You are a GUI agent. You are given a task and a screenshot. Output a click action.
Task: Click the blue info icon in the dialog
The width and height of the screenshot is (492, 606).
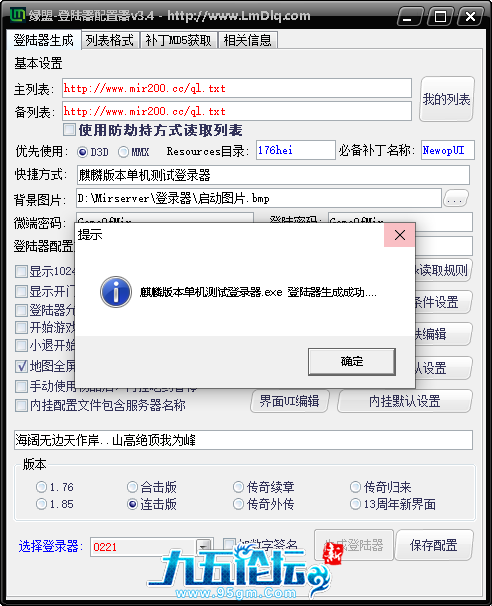click(x=116, y=292)
